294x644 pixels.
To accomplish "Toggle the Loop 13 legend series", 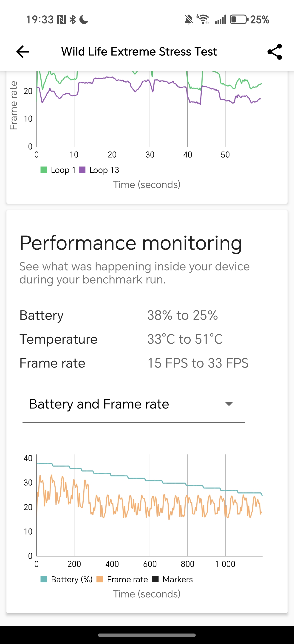I will (99, 170).
